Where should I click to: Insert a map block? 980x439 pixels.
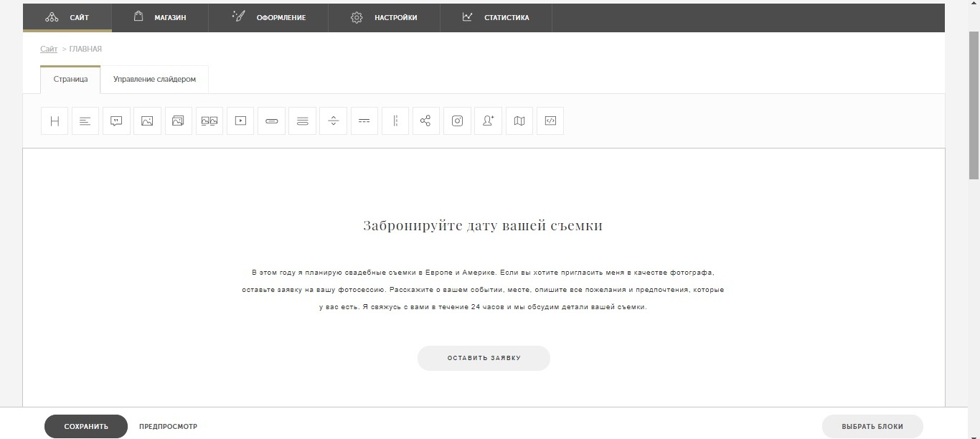coord(519,121)
